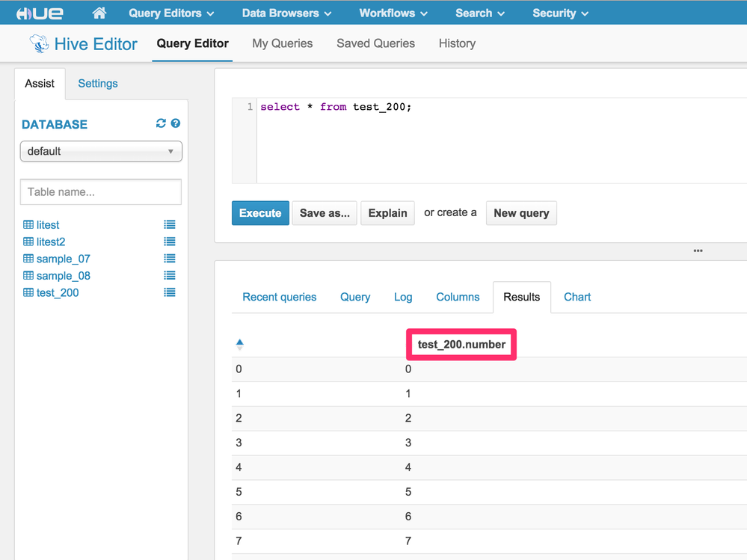
Task: Click the database help question icon
Action: pos(176,123)
